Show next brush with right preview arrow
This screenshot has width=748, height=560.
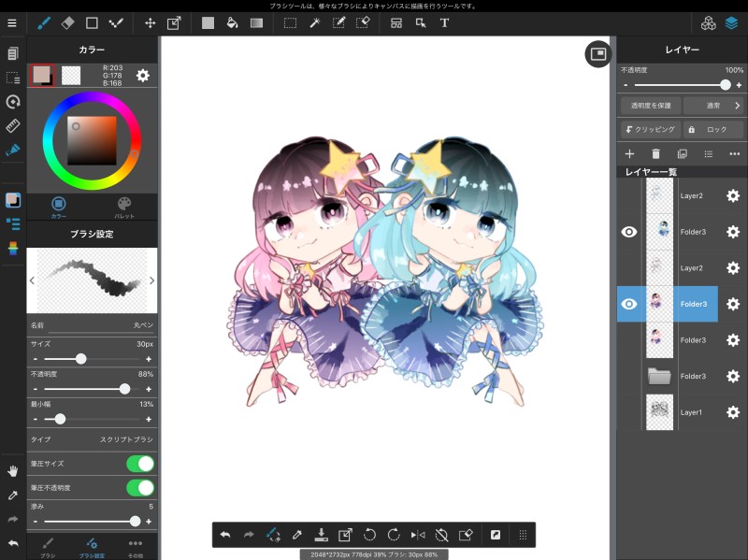click(151, 280)
